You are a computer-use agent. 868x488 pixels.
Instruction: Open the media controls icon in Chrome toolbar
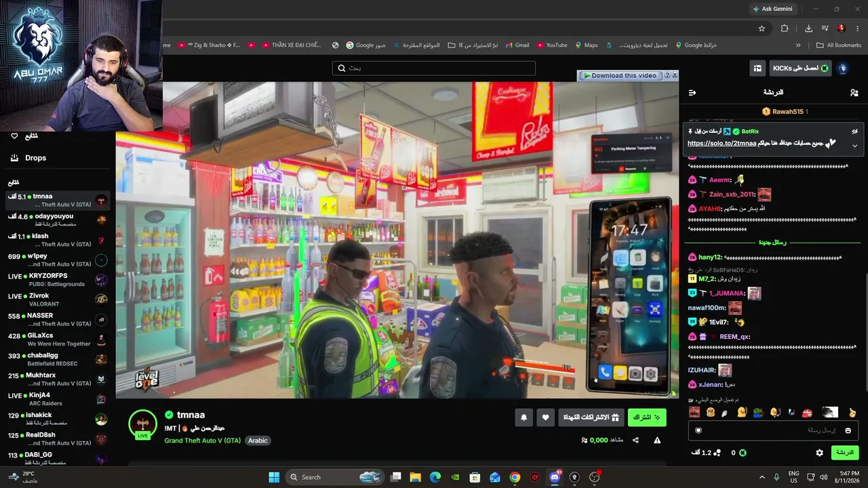click(x=825, y=28)
